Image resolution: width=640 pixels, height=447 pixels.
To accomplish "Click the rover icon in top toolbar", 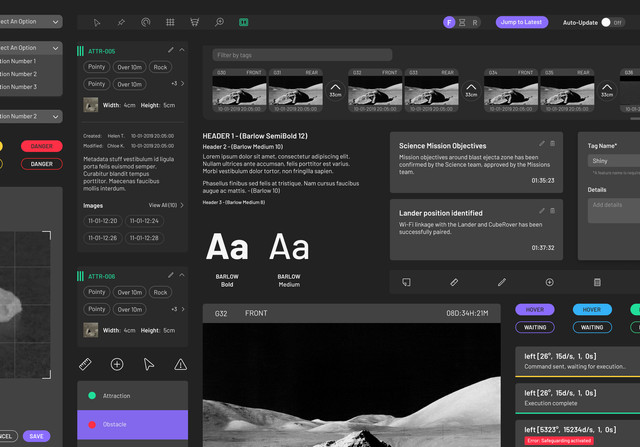I will (x=195, y=22).
